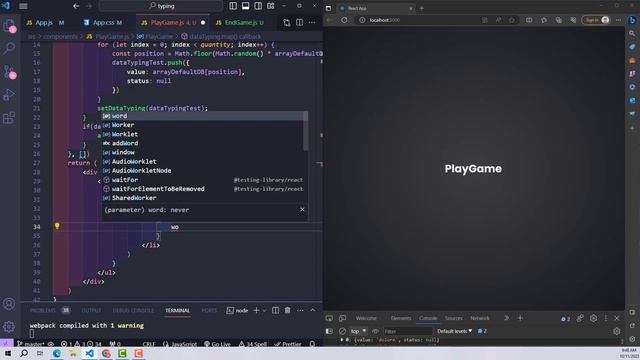Open the Ports panel tab
This screenshot has height=360, width=640.
(x=209, y=311)
